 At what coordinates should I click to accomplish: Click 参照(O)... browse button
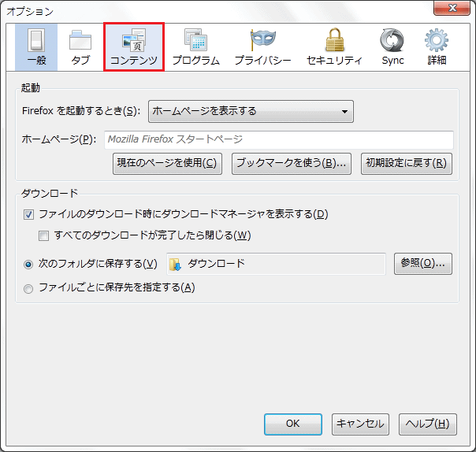pos(423,264)
